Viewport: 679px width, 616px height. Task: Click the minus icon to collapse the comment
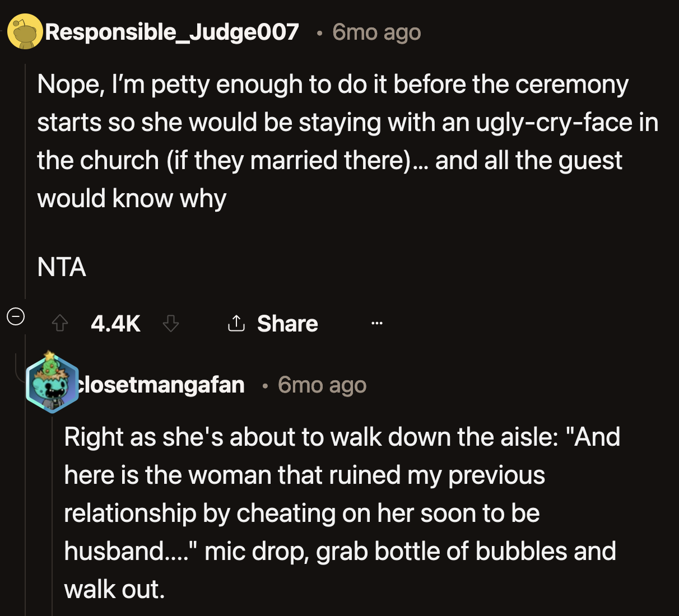pyautogui.click(x=16, y=317)
